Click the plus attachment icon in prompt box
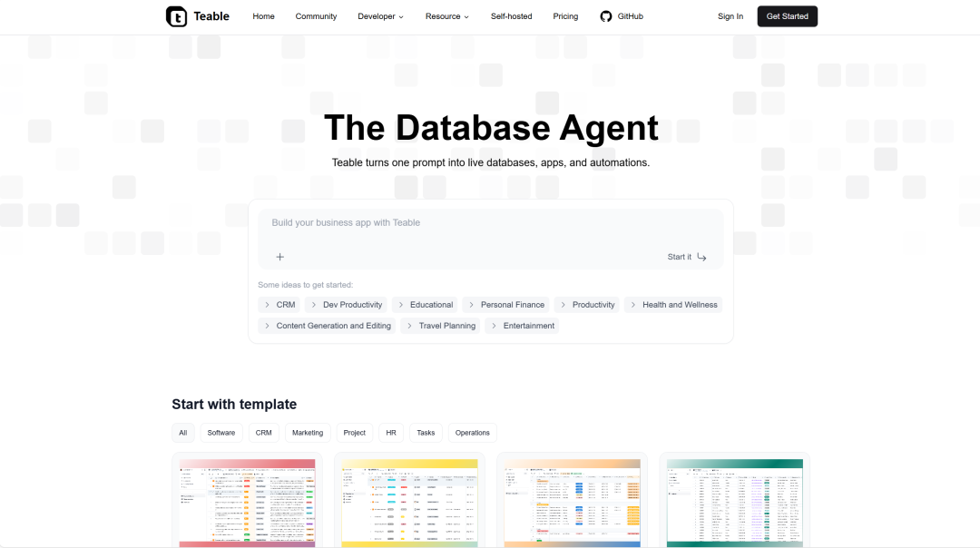Screen dimensions: 980x548 (280, 257)
